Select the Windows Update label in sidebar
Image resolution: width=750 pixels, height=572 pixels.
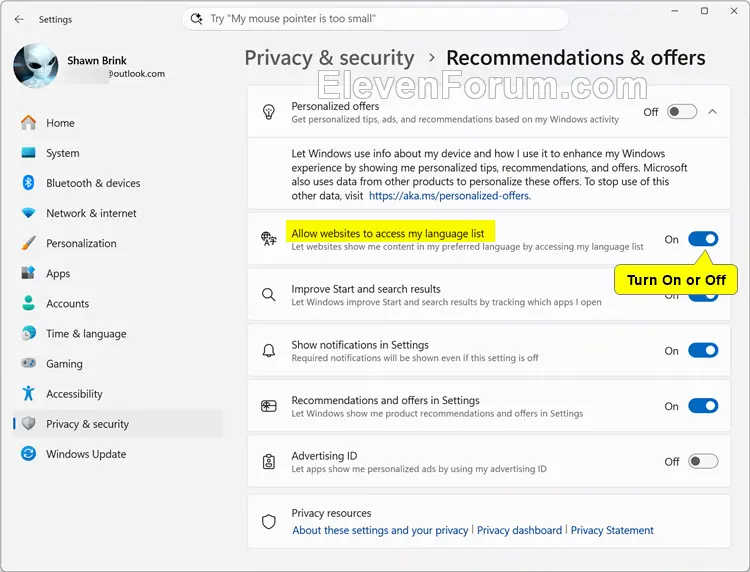coord(86,454)
